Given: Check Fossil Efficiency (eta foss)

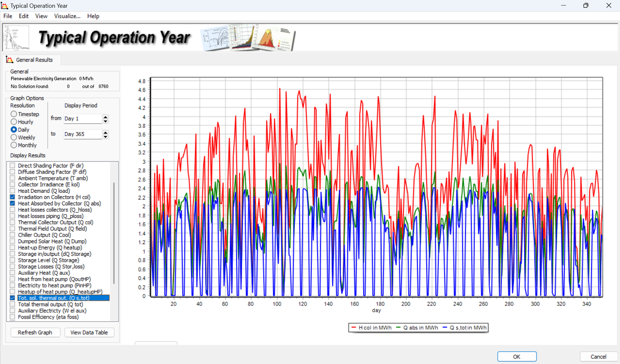Looking at the screenshot, I should click(13, 317).
